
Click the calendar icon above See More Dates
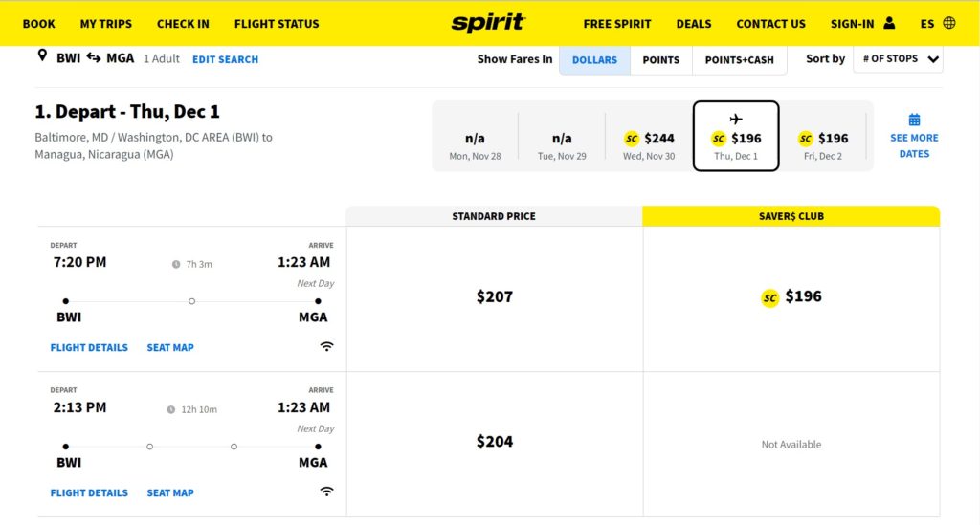click(x=914, y=120)
